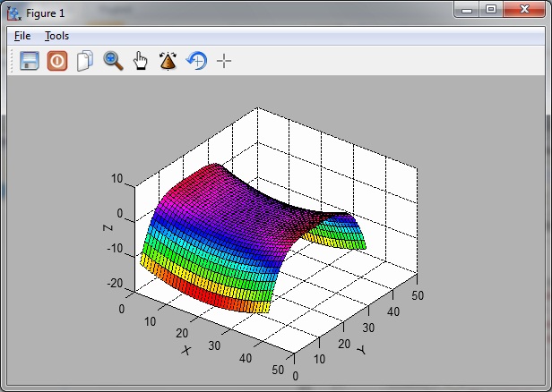Minimize the Figure 1 window
Viewport: 552px width, 392px height.
click(466, 10)
